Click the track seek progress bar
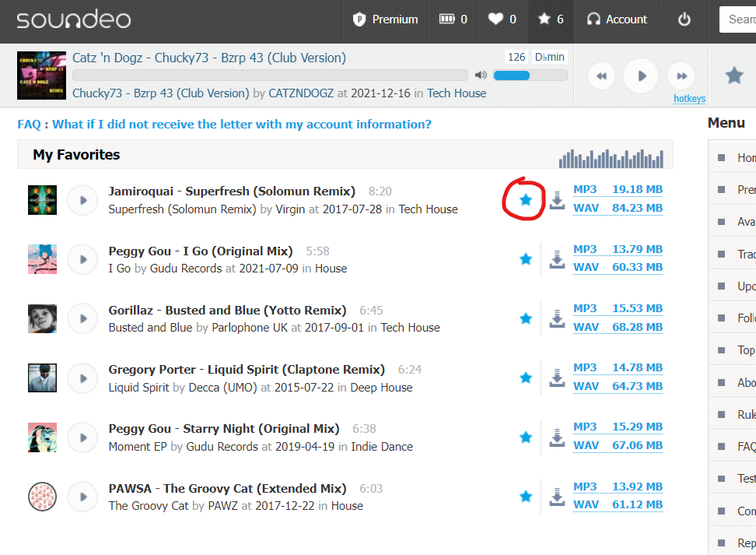Viewport: 756px width, 555px height. click(270, 76)
